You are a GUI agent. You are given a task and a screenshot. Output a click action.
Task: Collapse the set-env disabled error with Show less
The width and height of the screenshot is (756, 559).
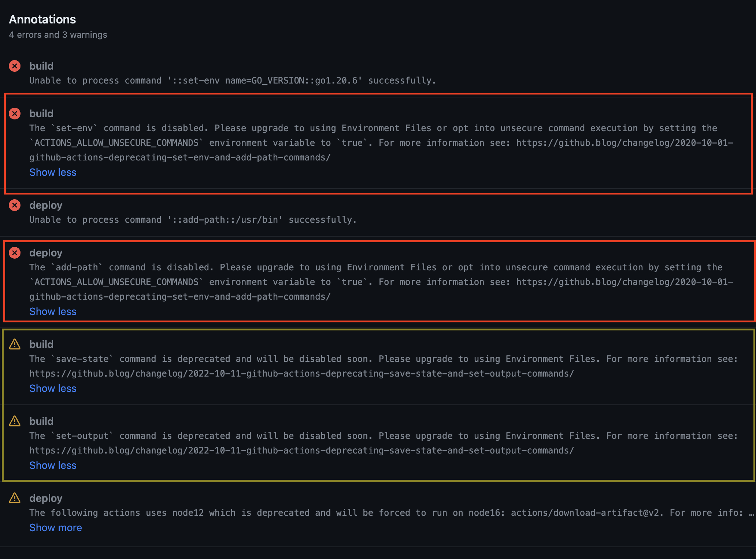[53, 172]
